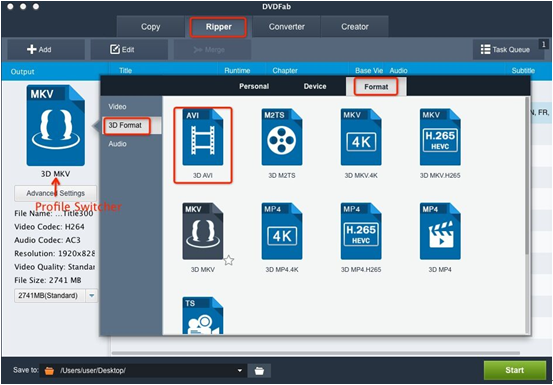553x385 pixels.
Task: Click the Subtitle column header
Action: [x=523, y=71]
